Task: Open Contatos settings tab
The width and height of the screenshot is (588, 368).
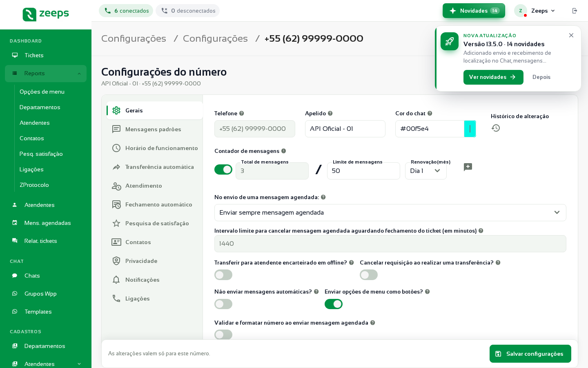Action: click(155, 242)
